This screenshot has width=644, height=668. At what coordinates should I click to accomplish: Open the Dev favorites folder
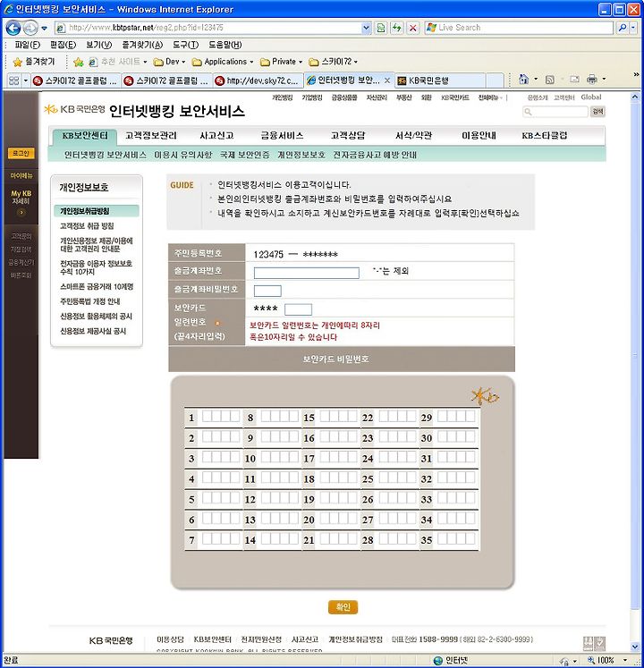pos(169,62)
